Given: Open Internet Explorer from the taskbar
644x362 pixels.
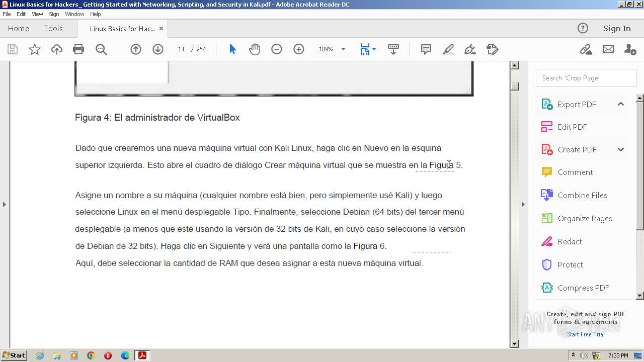Looking at the screenshot, I should 40,355.
